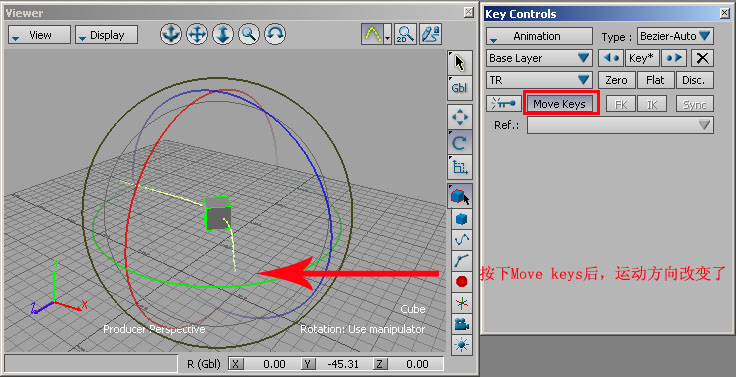The image size is (736, 377).
Task: Click the null axis icon
Action: (462, 303)
